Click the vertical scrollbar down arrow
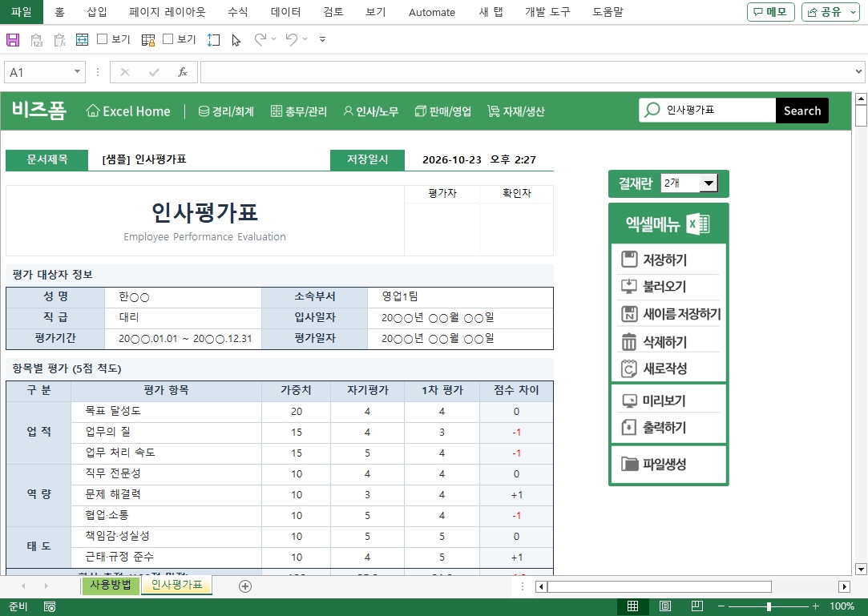 (861, 569)
